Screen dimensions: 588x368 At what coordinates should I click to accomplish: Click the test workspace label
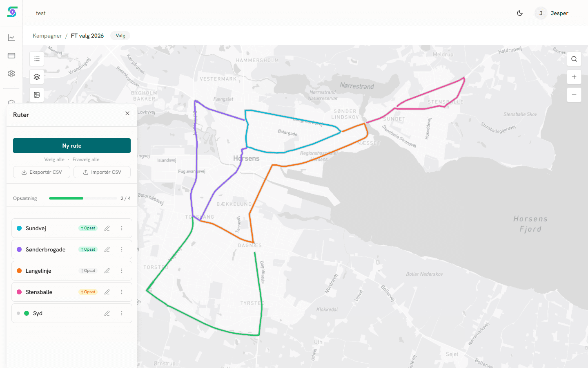pos(40,13)
